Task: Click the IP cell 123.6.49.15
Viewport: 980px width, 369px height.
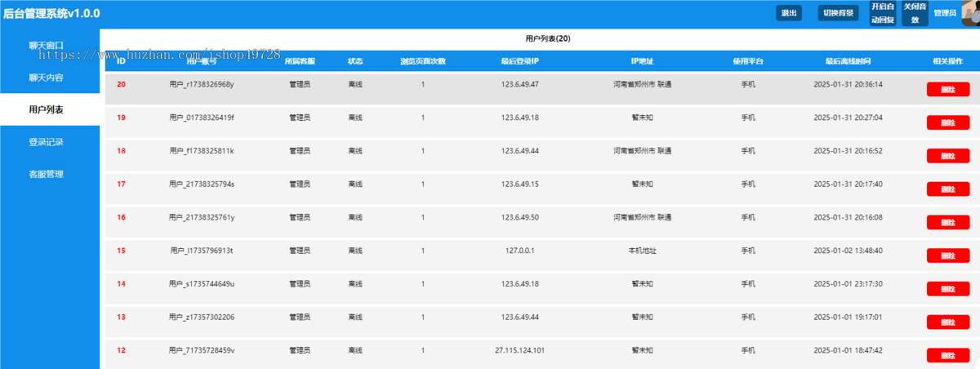Action: (x=520, y=184)
